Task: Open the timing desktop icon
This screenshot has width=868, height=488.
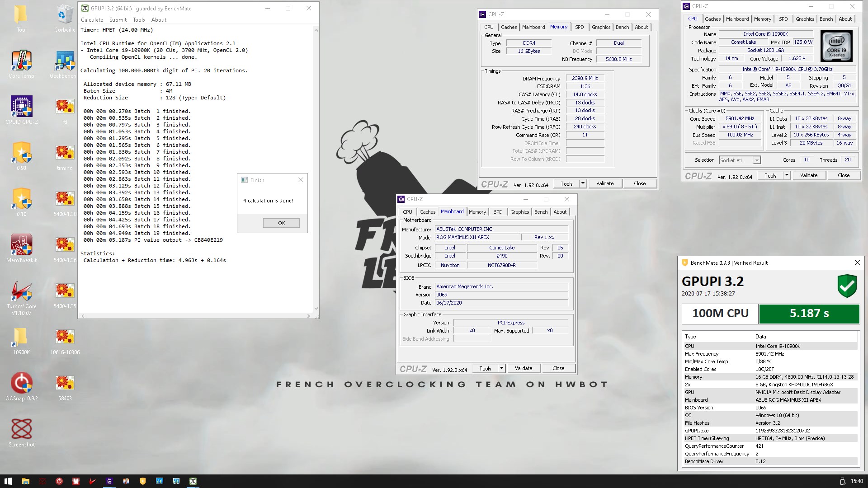Action: pos(65,156)
